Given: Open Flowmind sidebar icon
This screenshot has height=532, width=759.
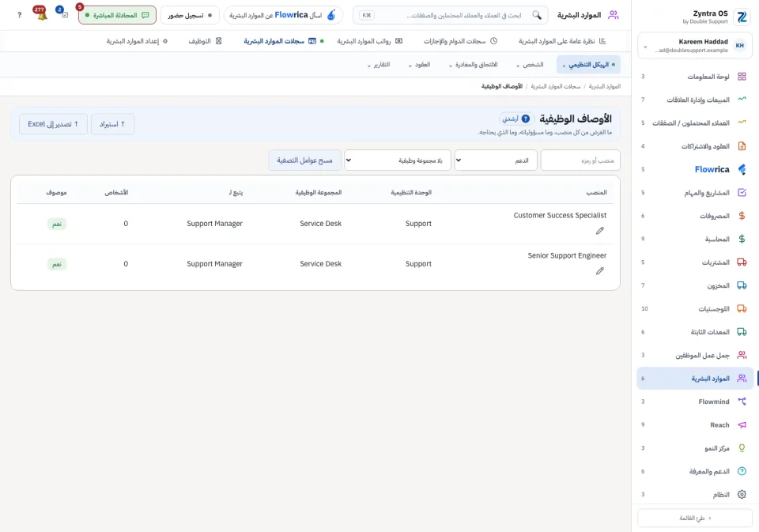Looking at the screenshot, I should point(742,402).
